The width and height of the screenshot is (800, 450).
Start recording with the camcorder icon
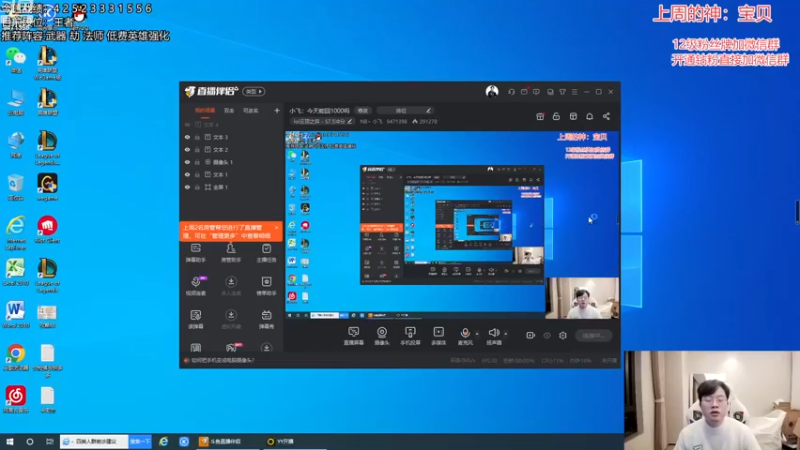pos(531,335)
